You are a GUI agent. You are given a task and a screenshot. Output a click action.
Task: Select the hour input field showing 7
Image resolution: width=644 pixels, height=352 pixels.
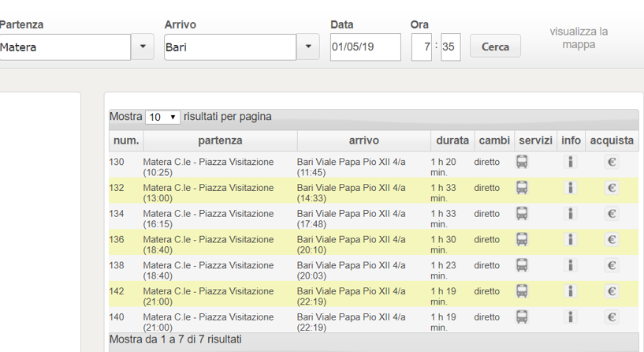422,47
